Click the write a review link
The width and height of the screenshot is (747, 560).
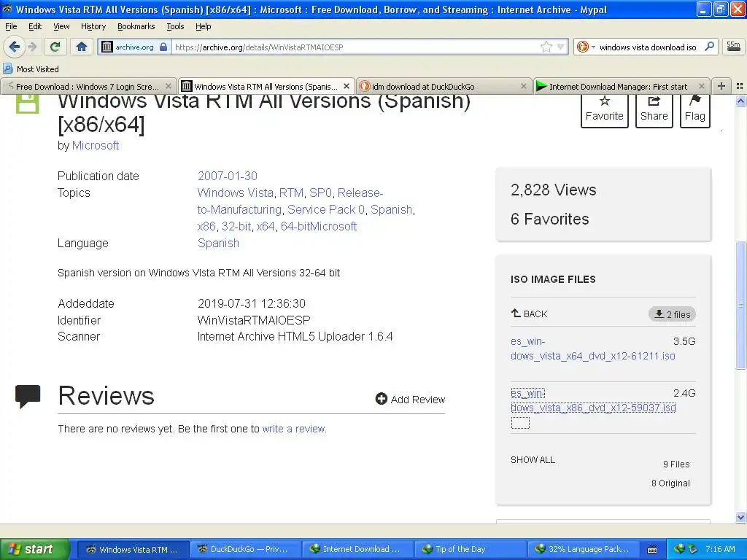(x=293, y=429)
